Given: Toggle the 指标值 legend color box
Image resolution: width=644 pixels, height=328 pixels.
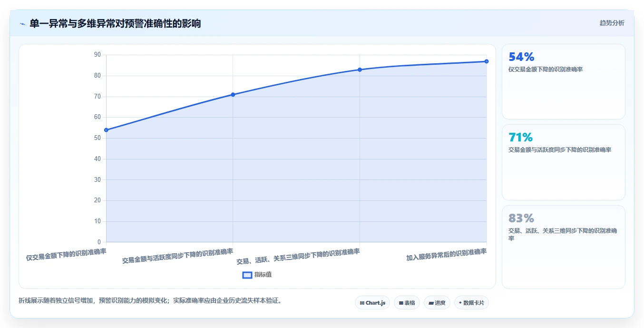Looking at the screenshot, I should click(247, 275).
